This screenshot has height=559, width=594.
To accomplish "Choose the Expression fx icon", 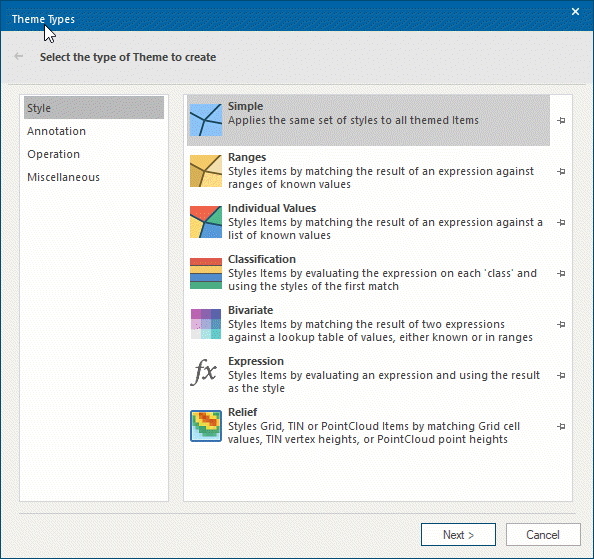I will pyautogui.click(x=204, y=372).
